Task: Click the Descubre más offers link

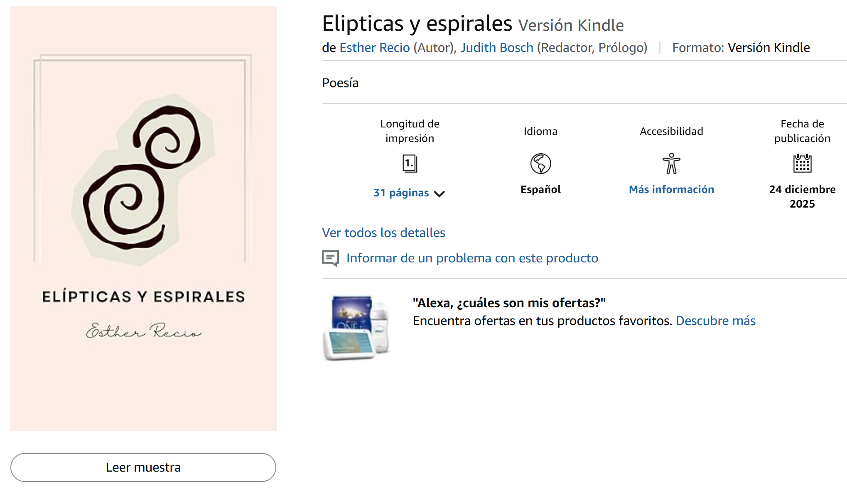Action: [x=715, y=321]
